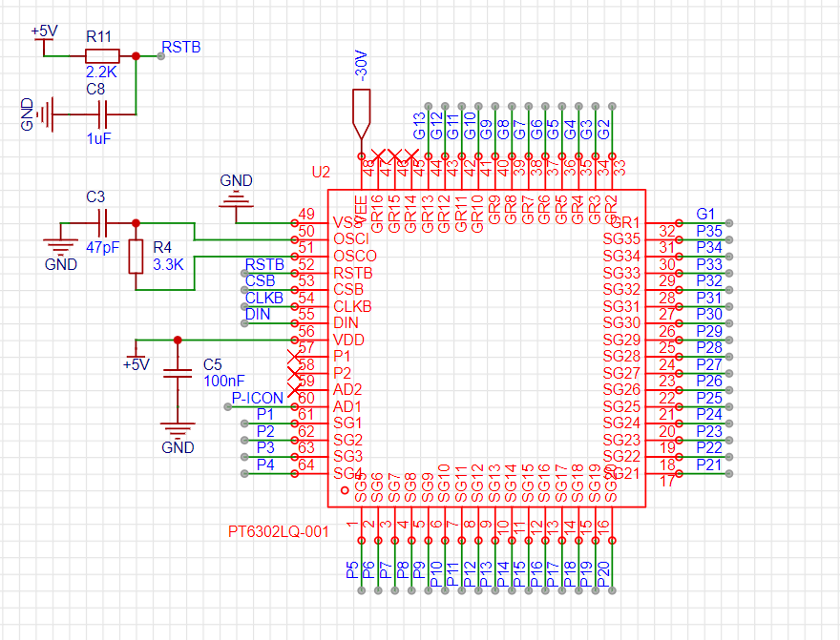The height and width of the screenshot is (640, 840).
Task: Select the RSTB net label near R11
Action: [181, 47]
